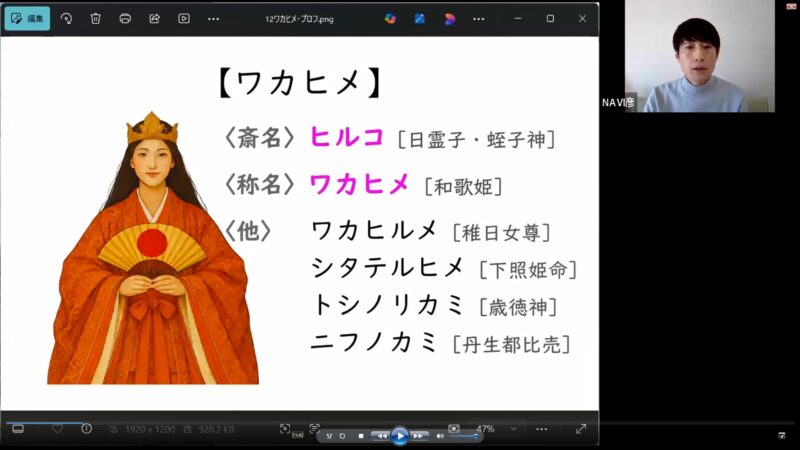Click the [日霊子・蛭子神] bracket text
The height and width of the screenshot is (450, 800).
click(477, 140)
